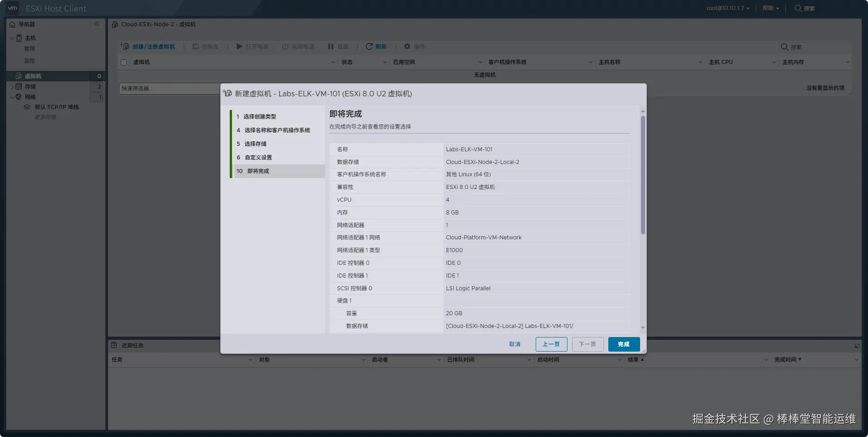Open the 帮助 help dropdown menu

click(770, 8)
